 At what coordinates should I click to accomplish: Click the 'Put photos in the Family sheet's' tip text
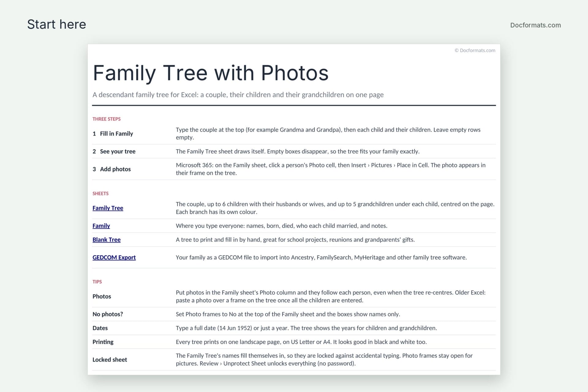[330, 296]
